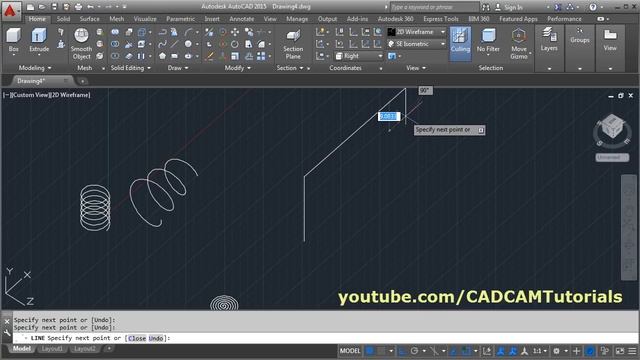Switch to the Annotate ribbon tab
Screen dimensions: 640x360
242,19
